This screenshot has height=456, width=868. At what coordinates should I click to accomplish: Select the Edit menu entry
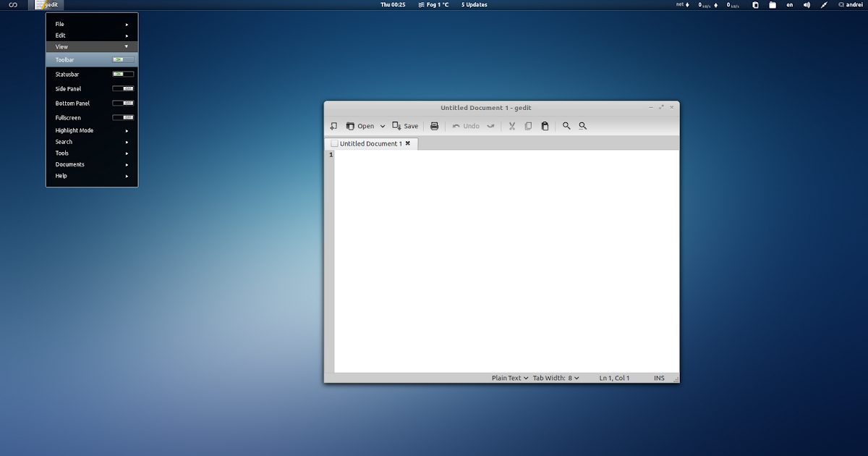click(x=61, y=35)
